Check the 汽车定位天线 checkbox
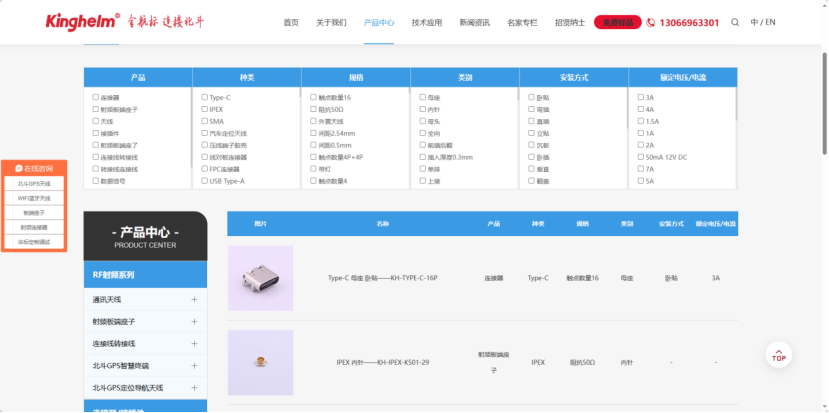This screenshot has width=829, height=413. 205,133
